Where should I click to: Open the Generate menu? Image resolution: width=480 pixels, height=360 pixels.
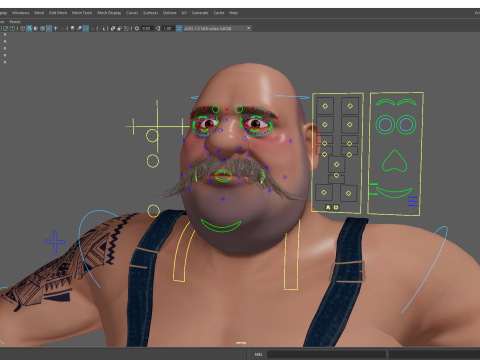pyautogui.click(x=200, y=13)
